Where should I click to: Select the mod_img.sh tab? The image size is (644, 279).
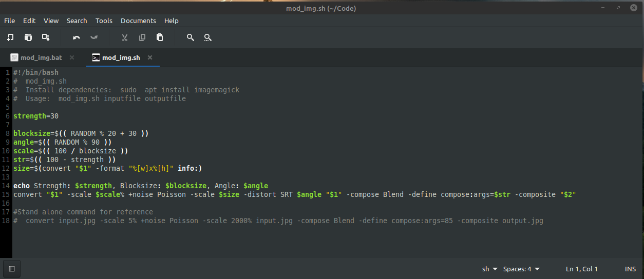(x=121, y=57)
